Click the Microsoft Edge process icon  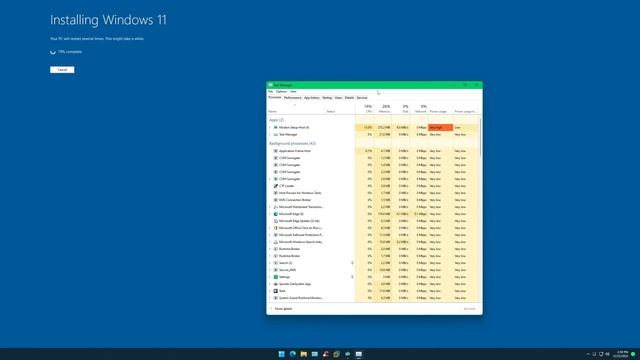pyautogui.click(x=276, y=214)
